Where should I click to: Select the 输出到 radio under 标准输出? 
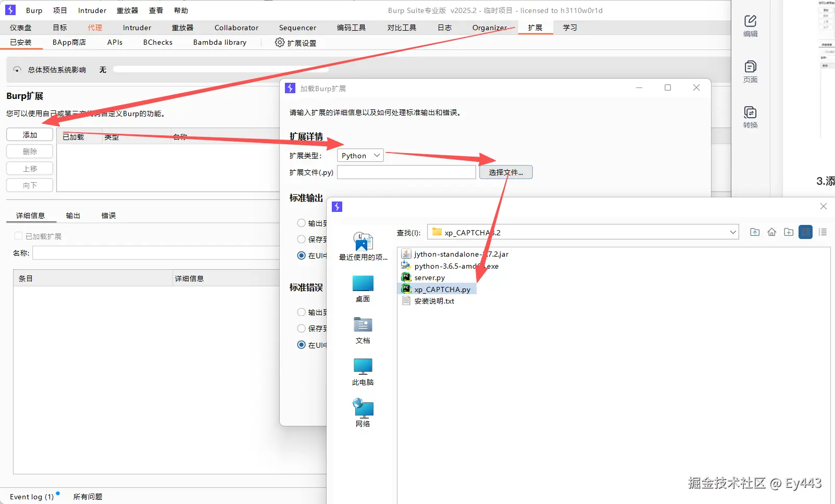tap(302, 223)
